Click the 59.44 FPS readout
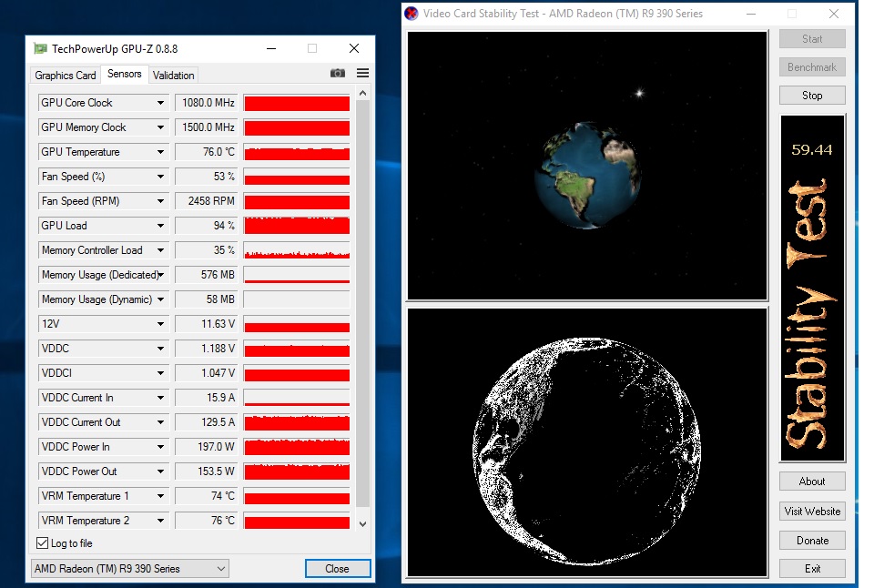 coord(811,150)
